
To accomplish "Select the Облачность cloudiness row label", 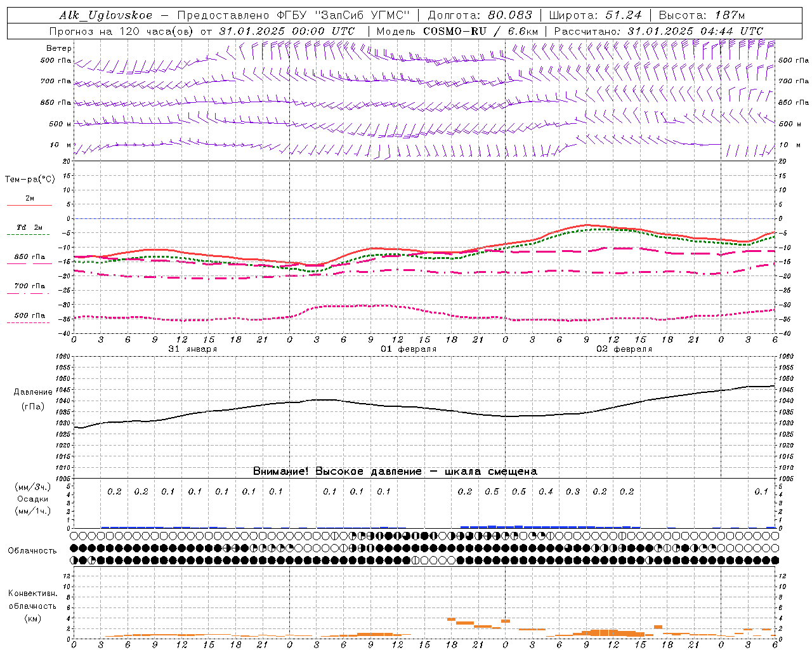I will (32, 550).
